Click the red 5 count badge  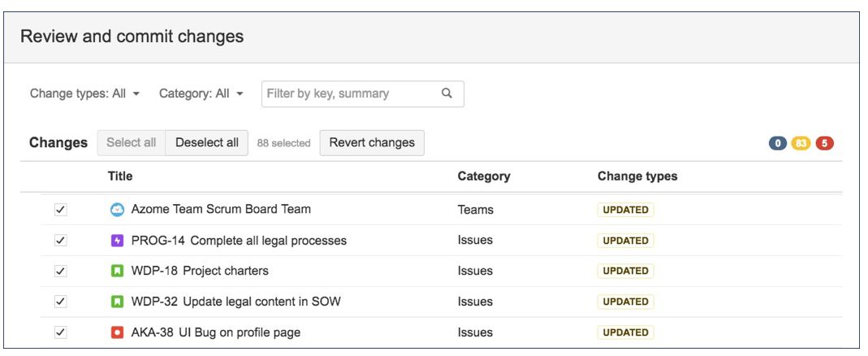824,144
